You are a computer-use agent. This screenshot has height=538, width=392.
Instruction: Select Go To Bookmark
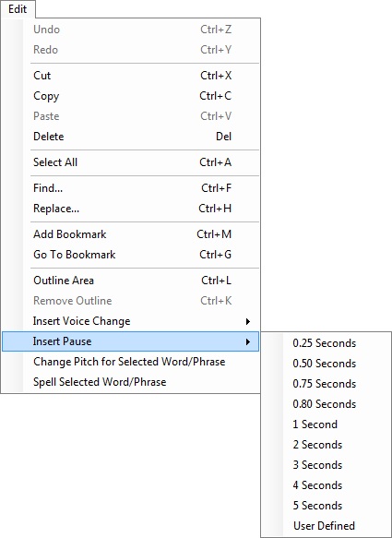tap(130, 255)
